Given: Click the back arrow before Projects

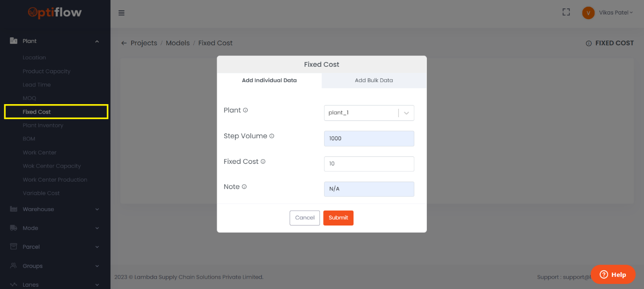Looking at the screenshot, I should tap(124, 43).
